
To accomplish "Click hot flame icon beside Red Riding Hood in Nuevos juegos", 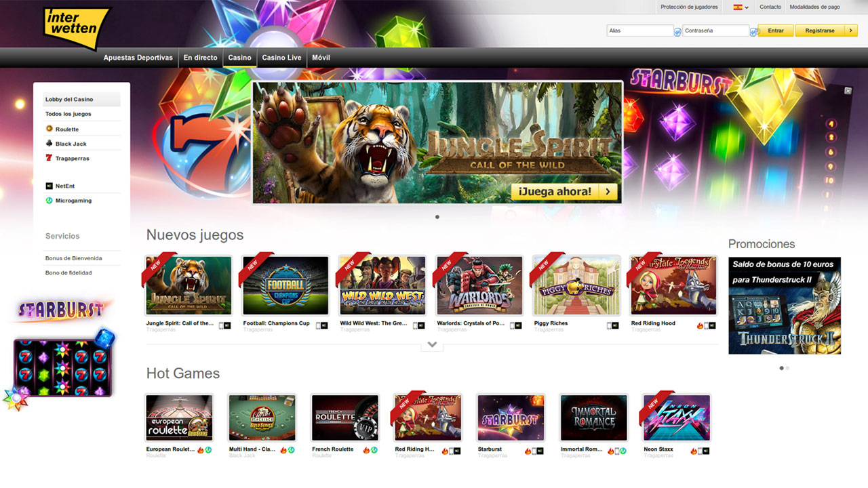I will tap(700, 325).
